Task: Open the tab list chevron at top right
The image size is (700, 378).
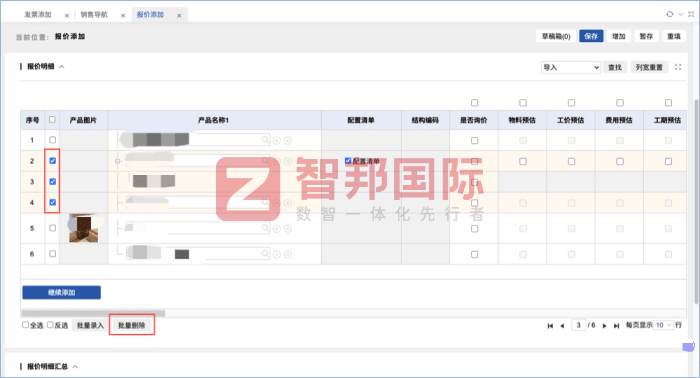Action: [680, 14]
